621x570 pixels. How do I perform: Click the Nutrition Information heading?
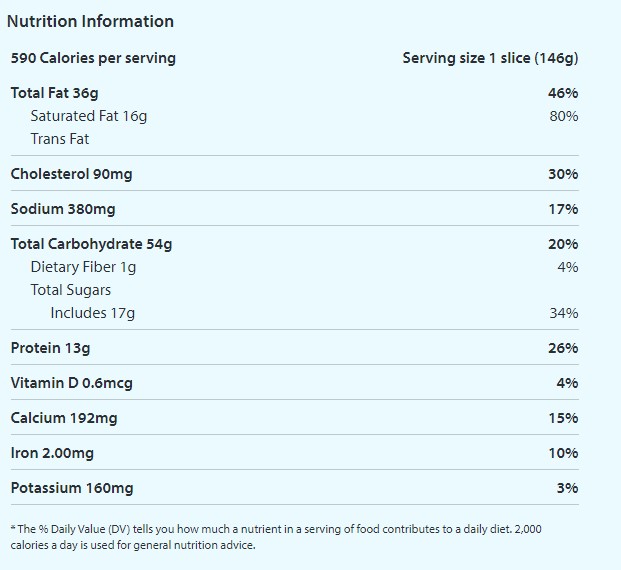click(90, 21)
